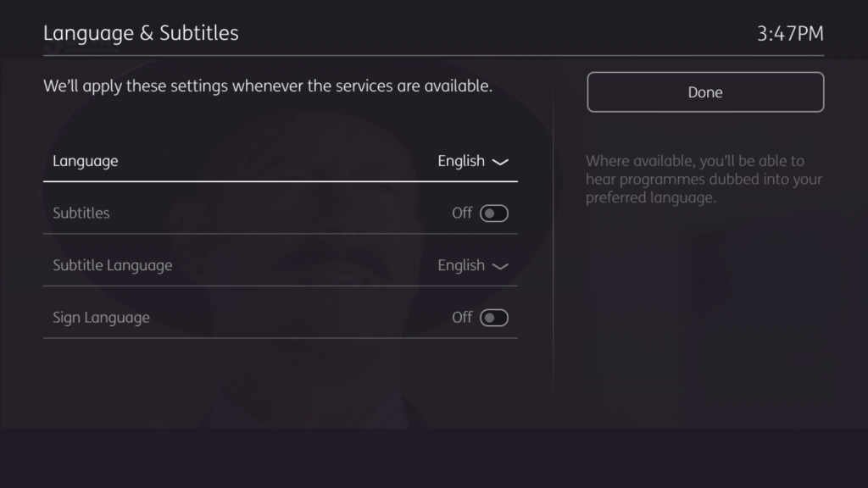Select the Subtitles row label
868x488 pixels.
click(81, 213)
